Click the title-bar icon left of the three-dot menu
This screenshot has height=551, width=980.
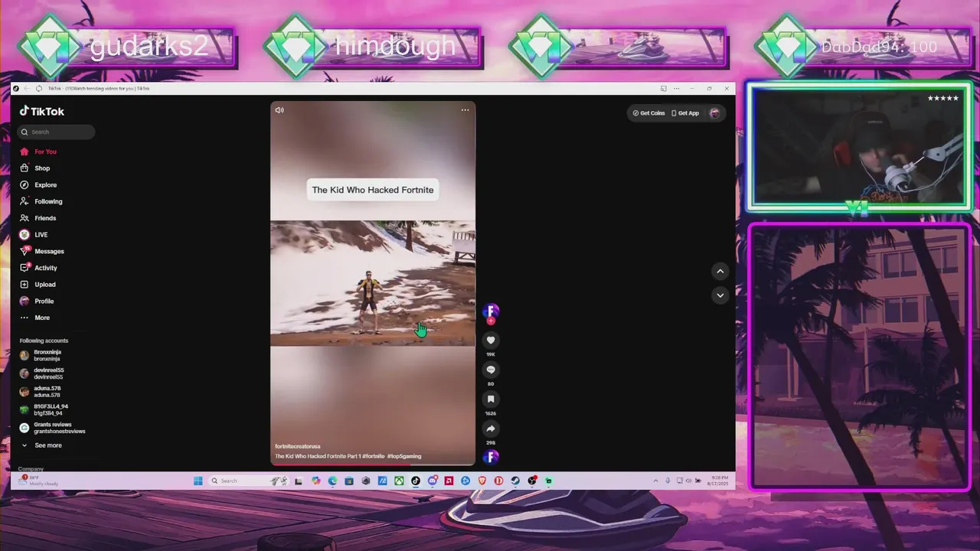click(x=663, y=89)
